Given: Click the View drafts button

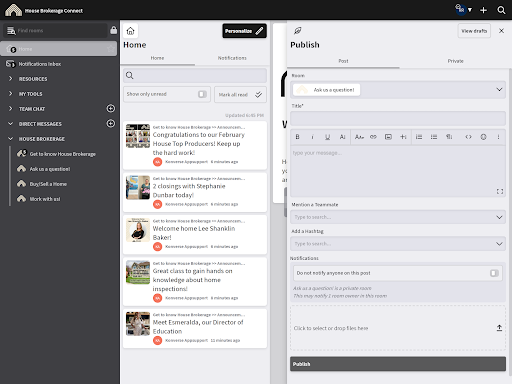Looking at the screenshot, I should click(474, 31).
